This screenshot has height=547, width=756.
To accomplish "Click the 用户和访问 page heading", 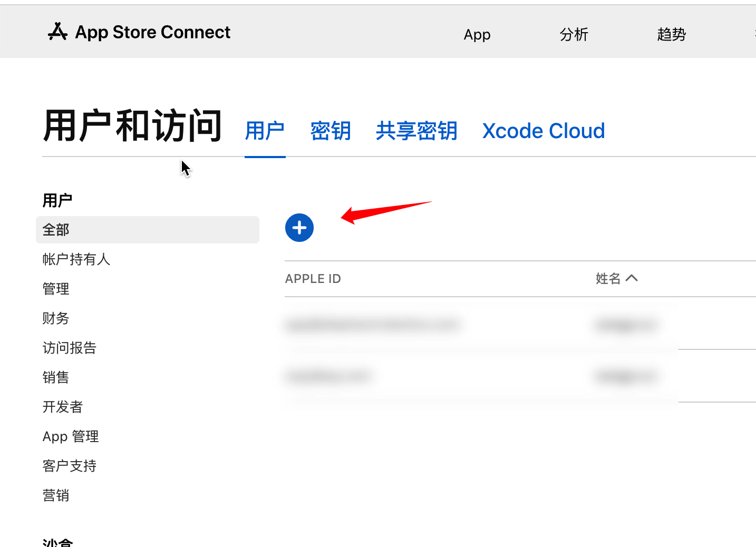I will coord(132,126).
